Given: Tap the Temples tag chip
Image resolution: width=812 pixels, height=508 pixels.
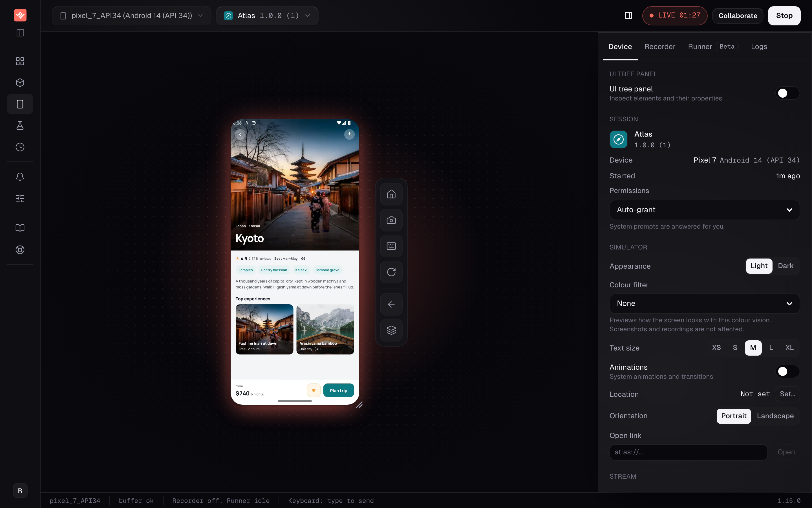Looking at the screenshot, I should 246,270.
